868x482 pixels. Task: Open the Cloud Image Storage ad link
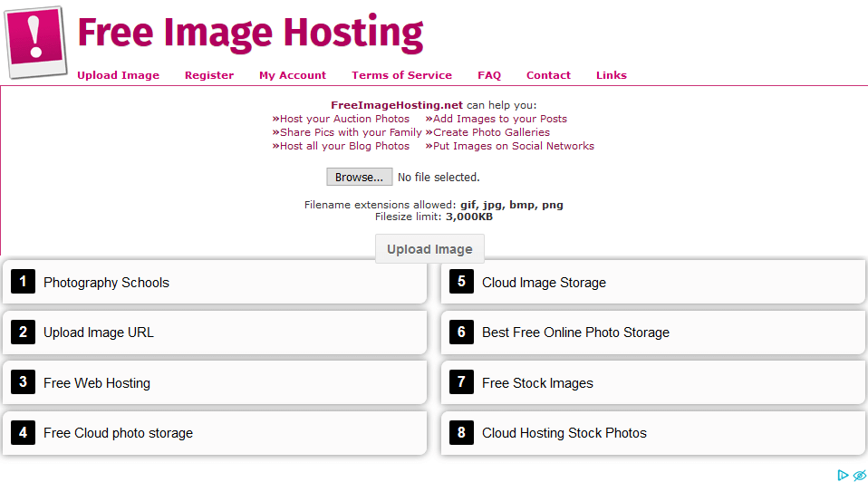tap(652, 283)
